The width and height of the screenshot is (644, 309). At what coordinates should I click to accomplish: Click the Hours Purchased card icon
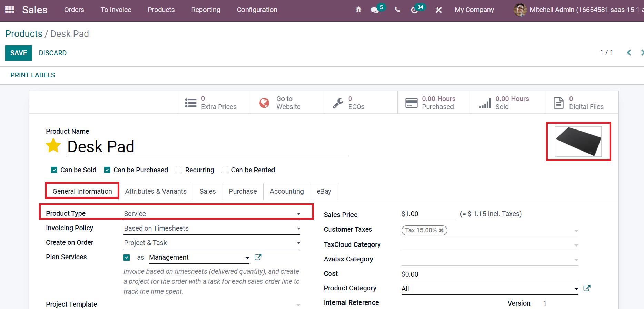[411, 103]
